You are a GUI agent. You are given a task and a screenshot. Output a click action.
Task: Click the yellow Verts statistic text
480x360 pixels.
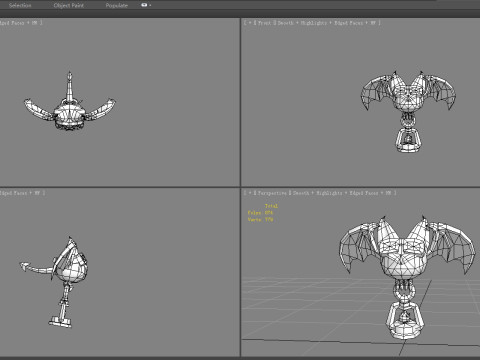coord(260,220)
